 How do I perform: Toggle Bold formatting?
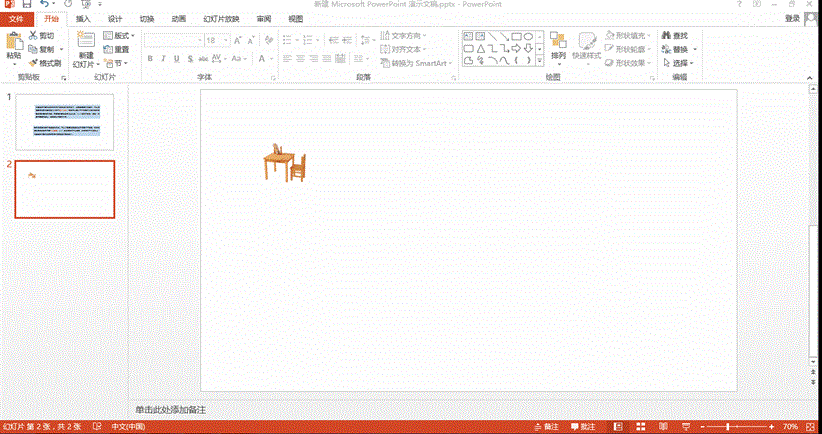point(150,59)
